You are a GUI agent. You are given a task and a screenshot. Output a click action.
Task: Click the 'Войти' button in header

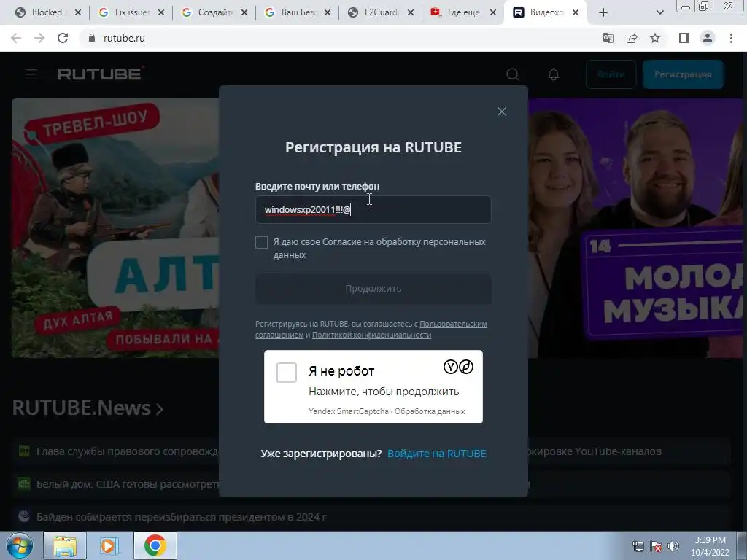(x=611, y=74)
